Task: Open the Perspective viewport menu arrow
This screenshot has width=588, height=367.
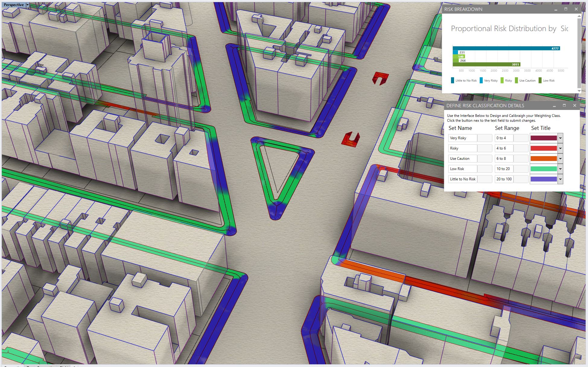Action: pos(27,5)
